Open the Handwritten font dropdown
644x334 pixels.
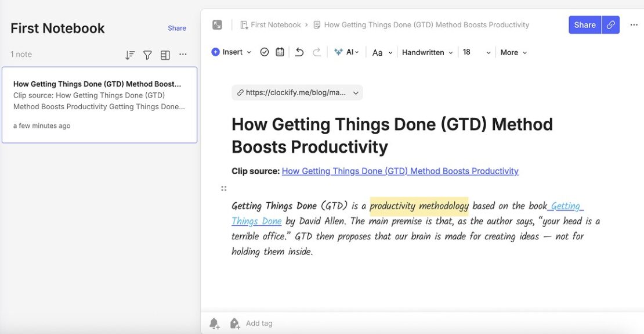[x=427, y=52]
